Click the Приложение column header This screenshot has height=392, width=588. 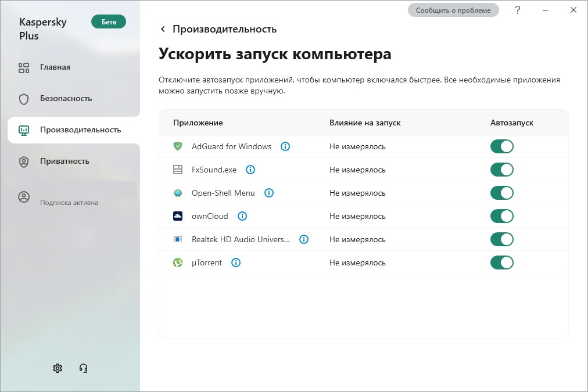198,123
